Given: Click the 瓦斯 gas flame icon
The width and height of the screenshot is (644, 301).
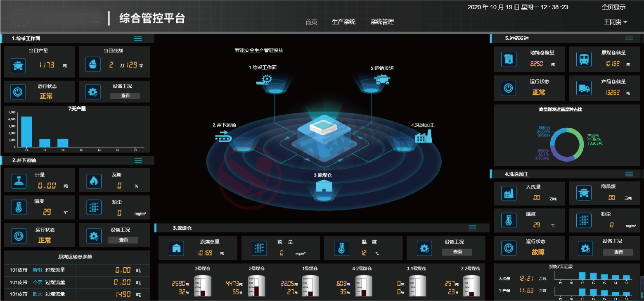Looking at the screenshot, I should [x=93, y=181].
